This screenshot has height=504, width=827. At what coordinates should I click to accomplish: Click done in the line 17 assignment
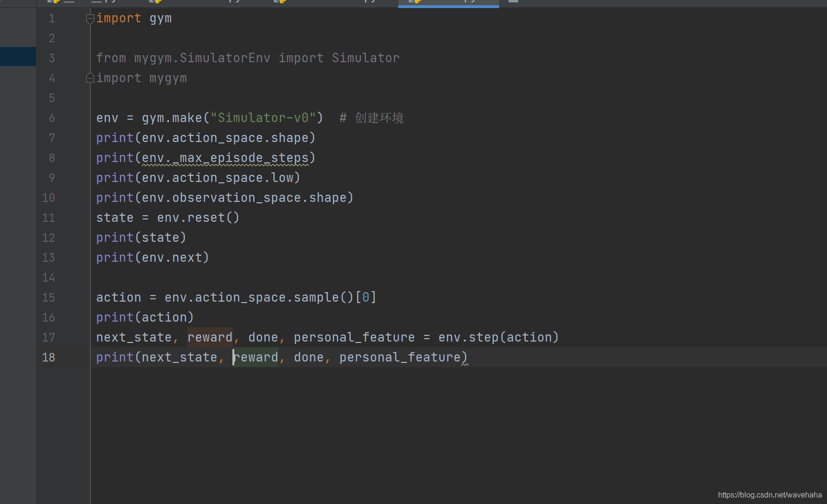(263, 337)
